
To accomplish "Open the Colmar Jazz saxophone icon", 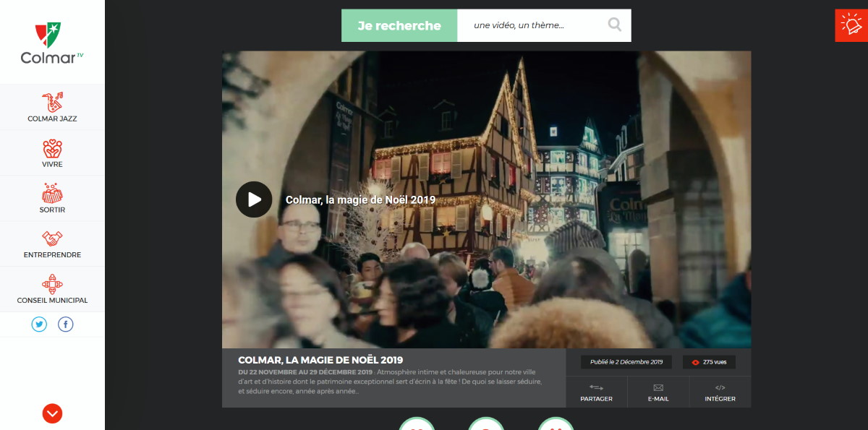I will tap(52, 101).
